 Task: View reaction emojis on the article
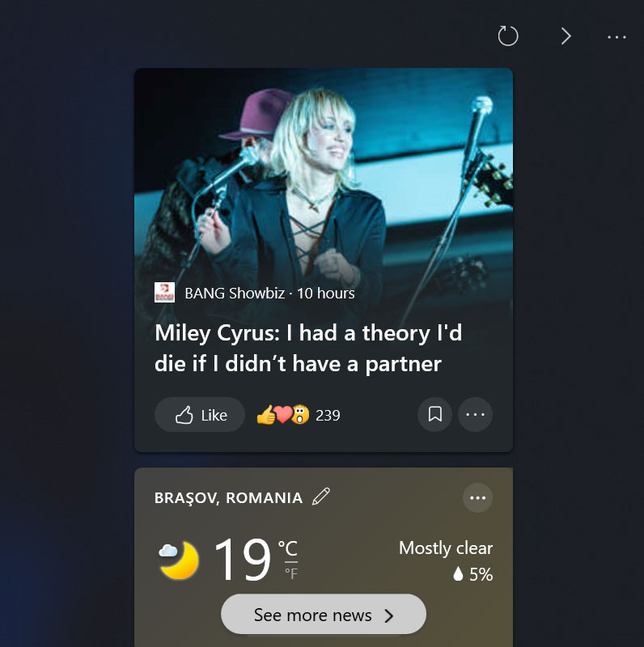point(283,415)
